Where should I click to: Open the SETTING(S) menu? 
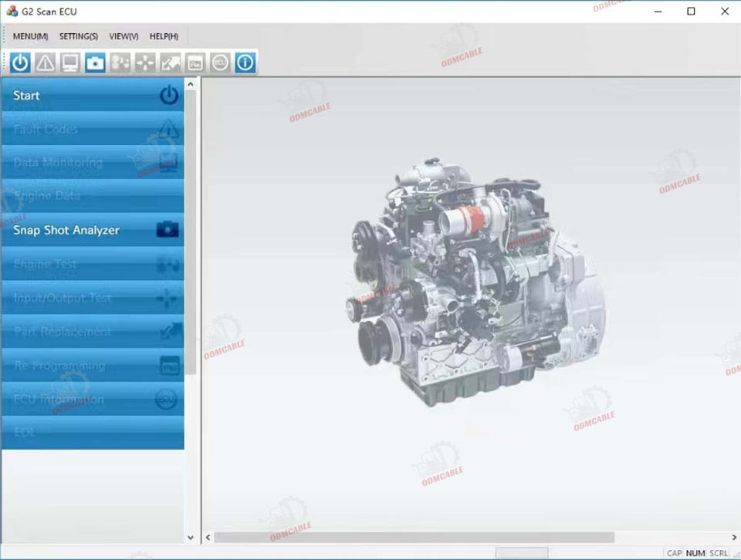(79, 36)
